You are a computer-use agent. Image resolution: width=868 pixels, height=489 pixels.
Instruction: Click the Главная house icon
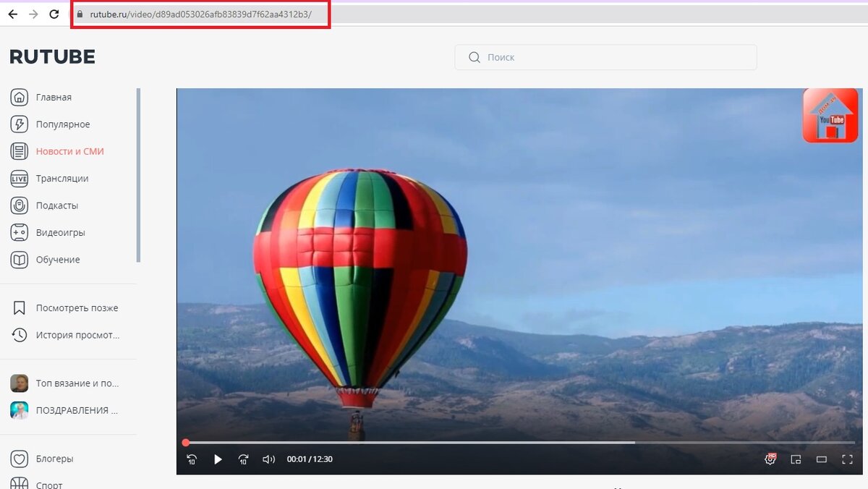click(20, 97)
